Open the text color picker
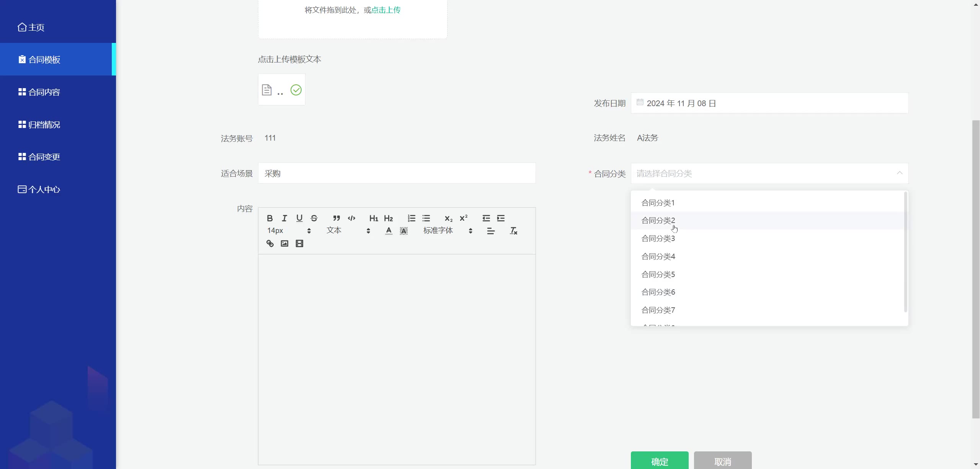 click(389, 231)
